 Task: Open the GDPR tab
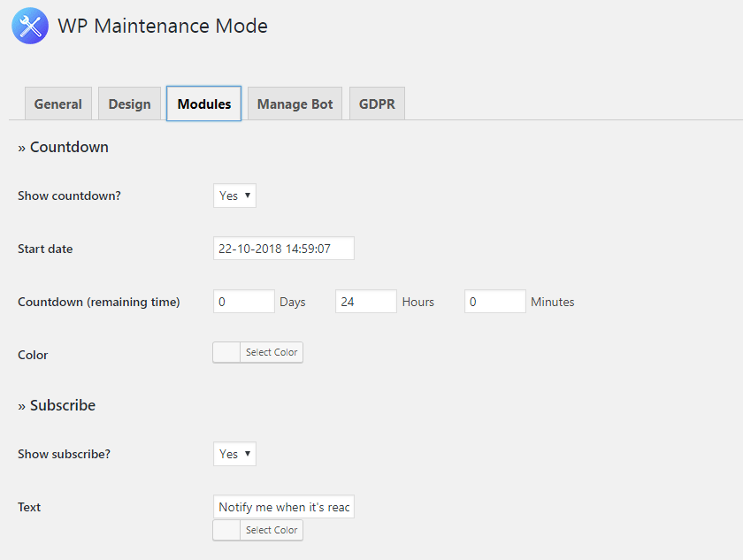[377, 104]
